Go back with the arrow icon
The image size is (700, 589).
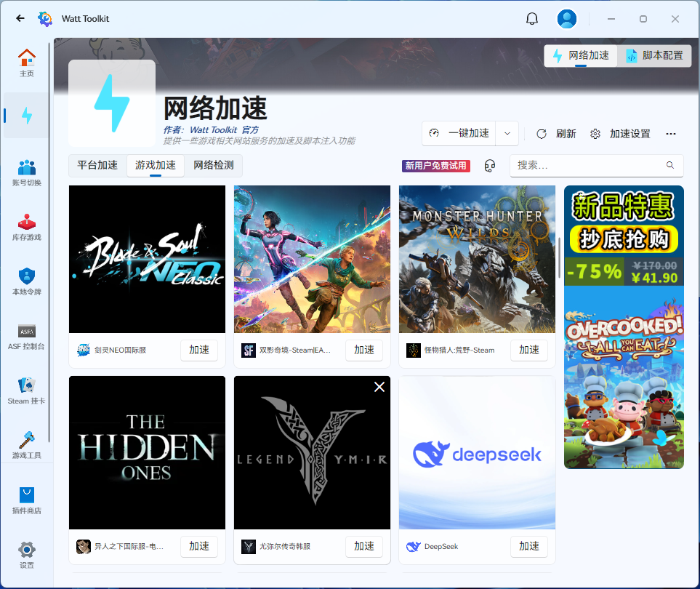point(20,18)
